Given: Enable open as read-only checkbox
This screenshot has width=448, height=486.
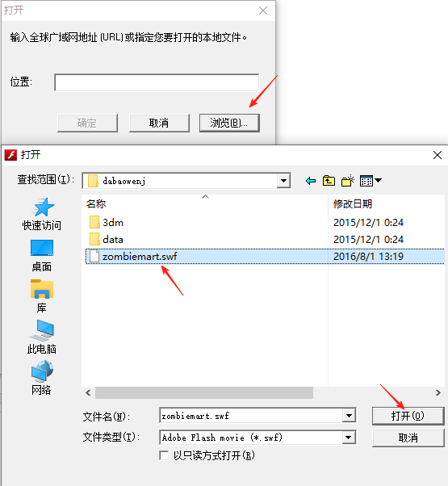Looking at the screenshot, I should point(164,455).
